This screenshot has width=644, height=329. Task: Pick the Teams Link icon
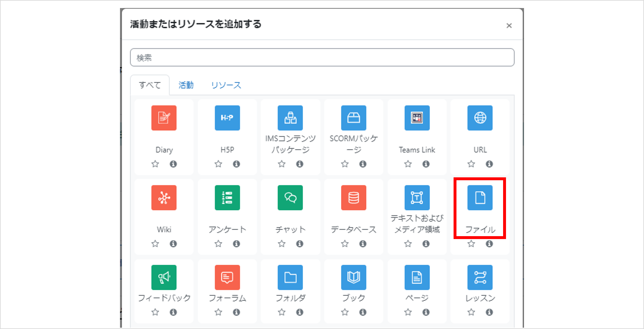417,118
